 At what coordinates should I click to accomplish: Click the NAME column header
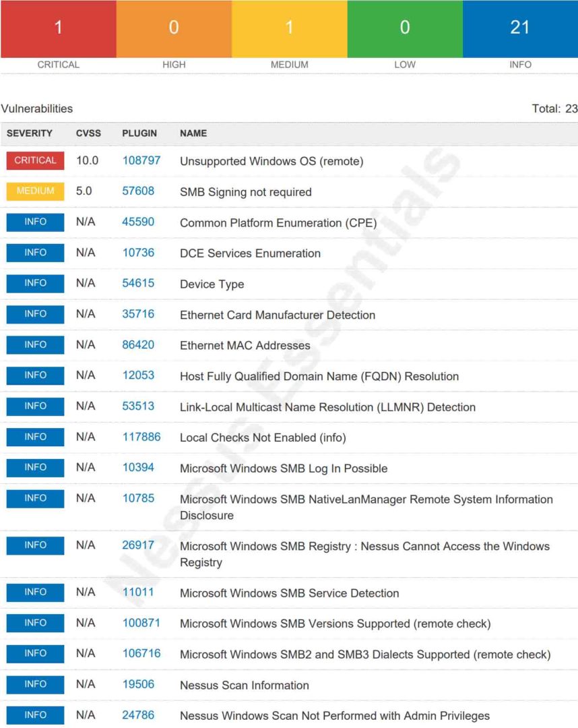(193, 133)
